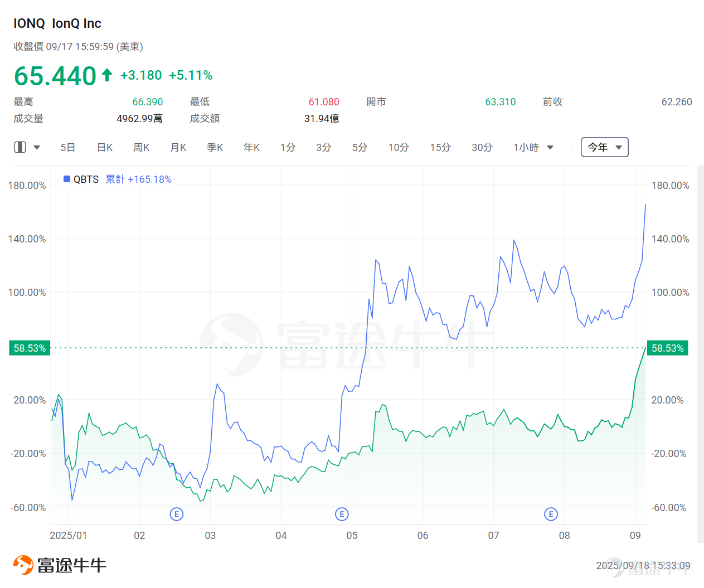Click the Futu 富途牛牛 logo icon
Screen dimensions: 704x588
(x=23, y=565)
